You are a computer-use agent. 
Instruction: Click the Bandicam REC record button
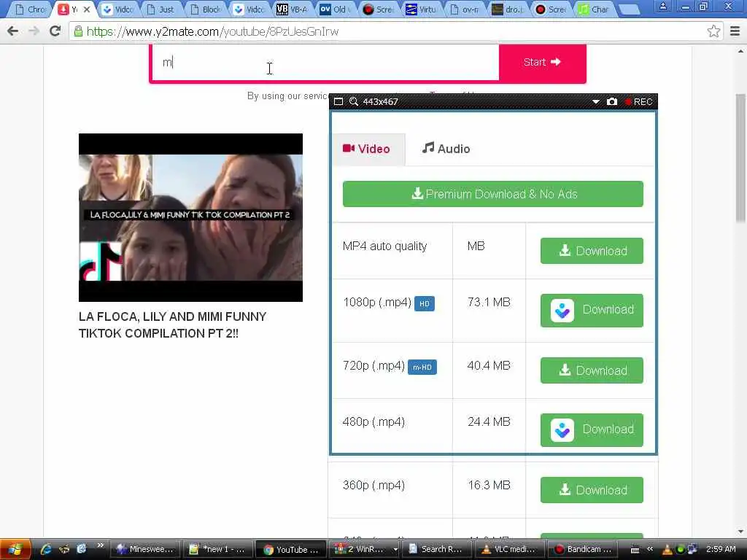[x=638, y=101]
